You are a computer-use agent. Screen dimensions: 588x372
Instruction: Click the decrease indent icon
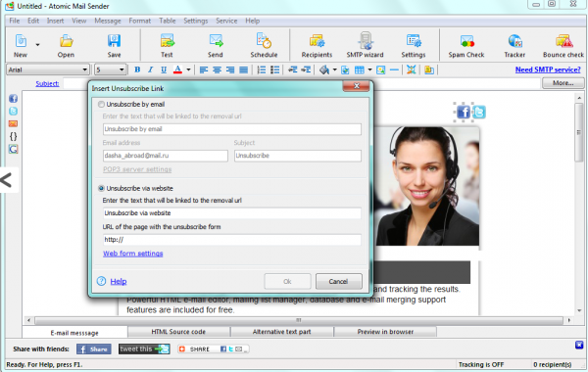coord(292,70)
